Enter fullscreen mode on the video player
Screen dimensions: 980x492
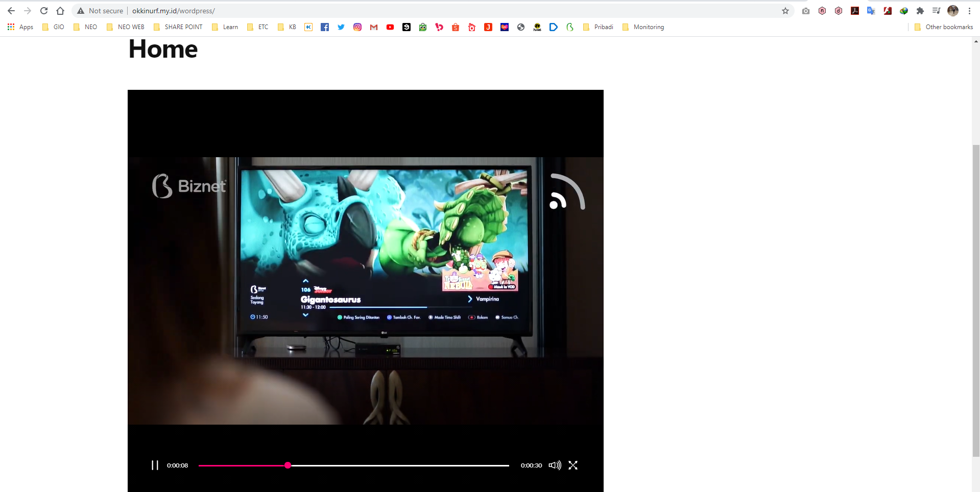point(573,465)
